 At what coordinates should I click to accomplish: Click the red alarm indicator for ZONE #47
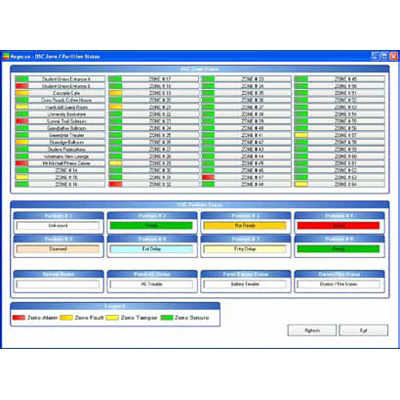(208, 177)
